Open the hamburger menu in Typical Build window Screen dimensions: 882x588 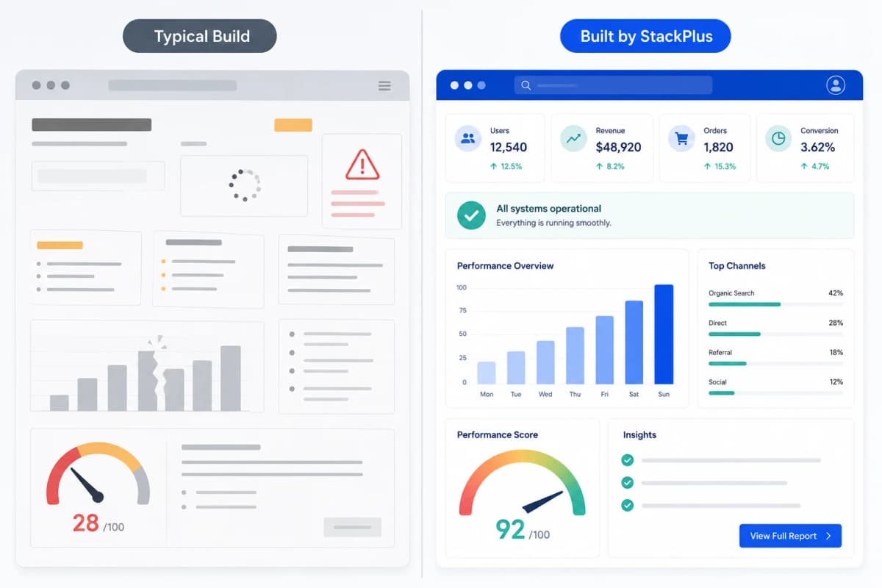[384, 86]
